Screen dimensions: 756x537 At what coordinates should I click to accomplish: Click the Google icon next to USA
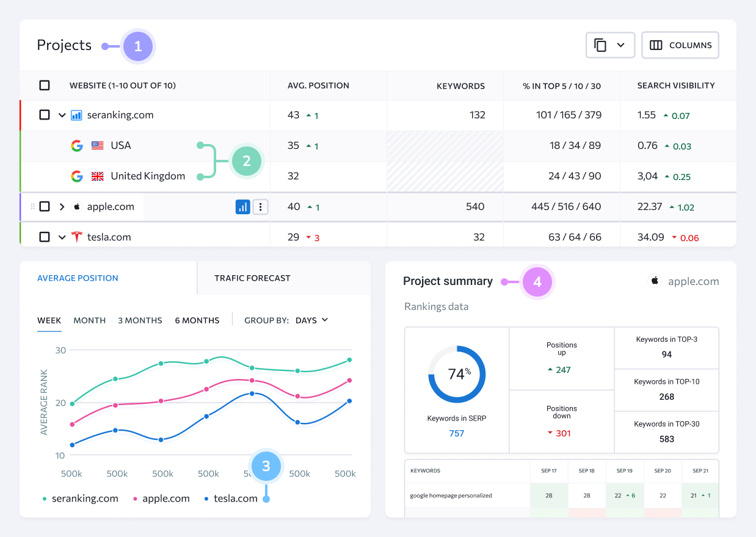pos(77,145)
